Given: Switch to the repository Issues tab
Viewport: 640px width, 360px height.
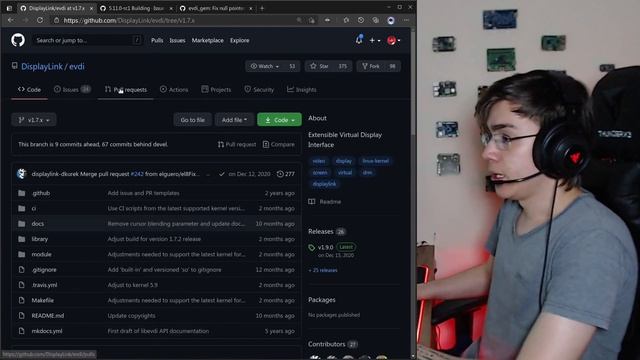Looking at the screenshot, I should pos(72,89).
